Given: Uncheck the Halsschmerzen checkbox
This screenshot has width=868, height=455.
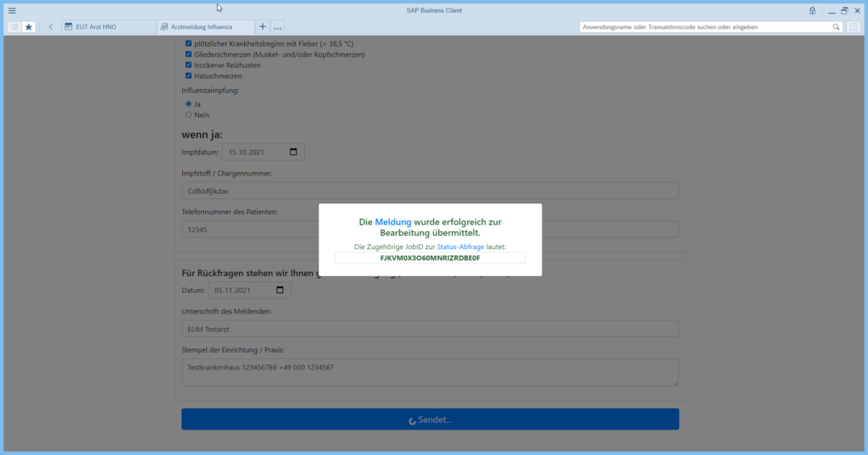Looking at the screenshot, I should [188, 75].
